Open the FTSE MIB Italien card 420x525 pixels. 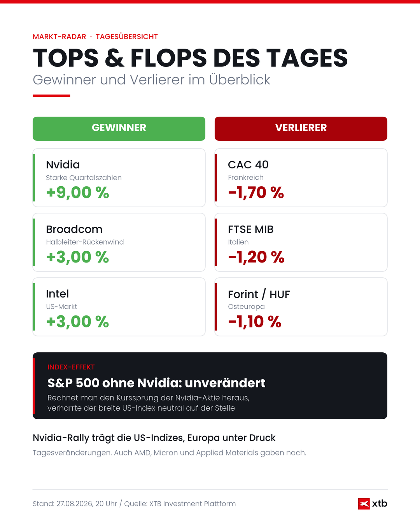pyautogui.click(x=301, y=242)
